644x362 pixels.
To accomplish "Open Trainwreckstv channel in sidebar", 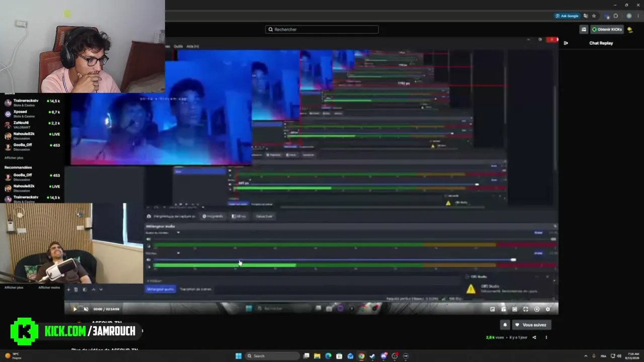I will click(x=32, y=103).
